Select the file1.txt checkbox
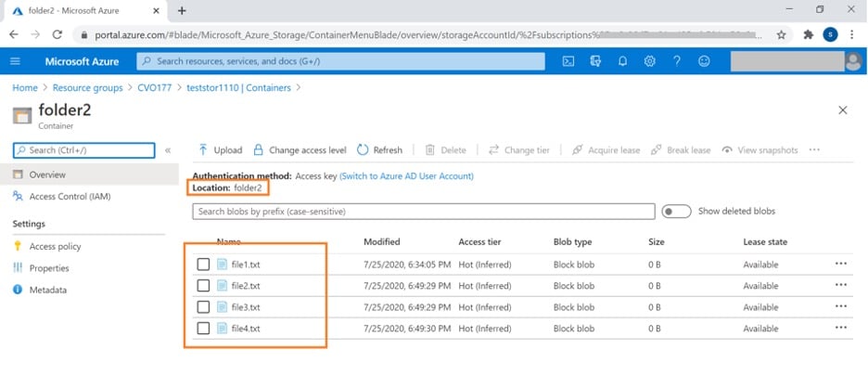 pos(203,265)
